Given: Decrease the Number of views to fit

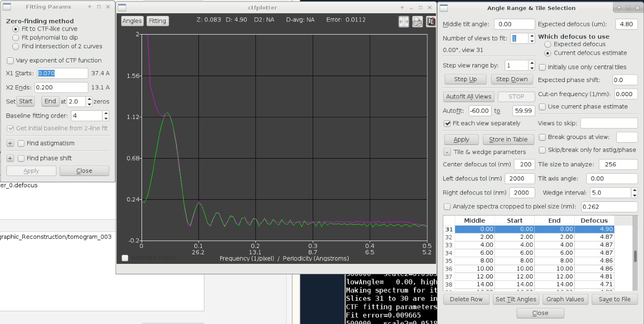Looking at the screenshot, I should [x=532, y=41].
